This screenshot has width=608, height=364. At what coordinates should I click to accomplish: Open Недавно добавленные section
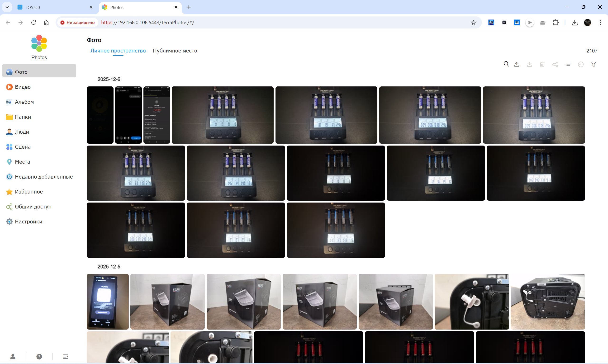click(x=44, y=177)
